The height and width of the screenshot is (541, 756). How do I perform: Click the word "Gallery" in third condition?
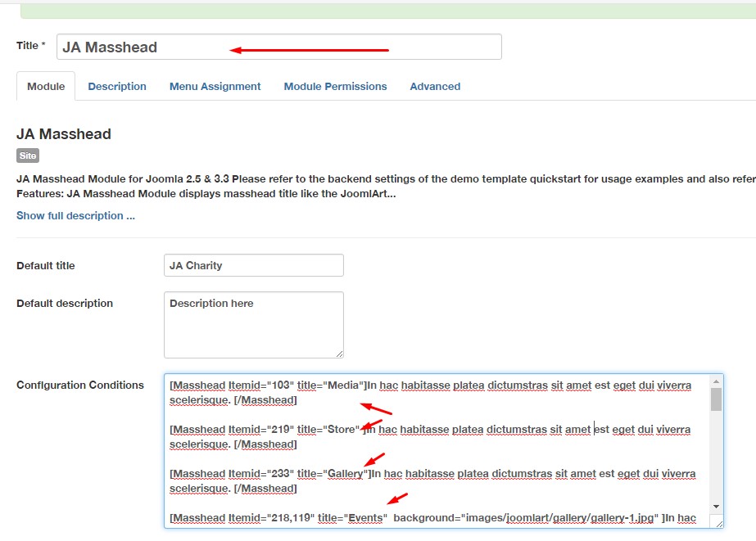click(x=345, y=474)
